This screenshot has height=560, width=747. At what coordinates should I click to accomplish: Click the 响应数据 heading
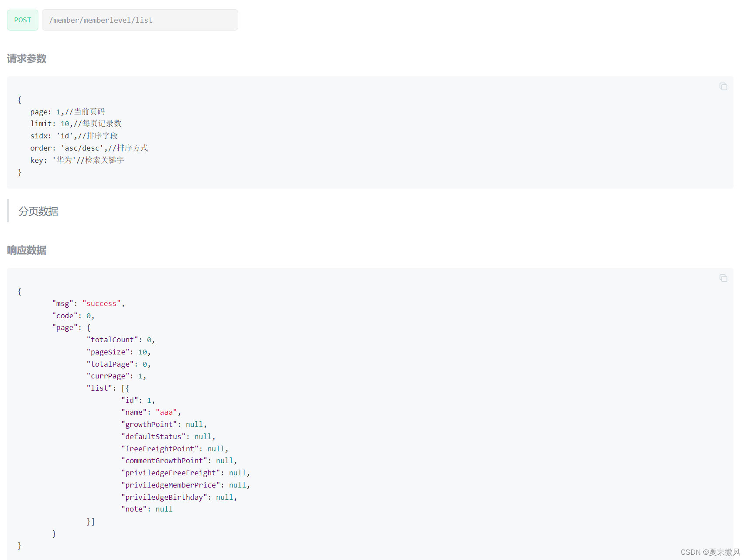pos(27,250)
